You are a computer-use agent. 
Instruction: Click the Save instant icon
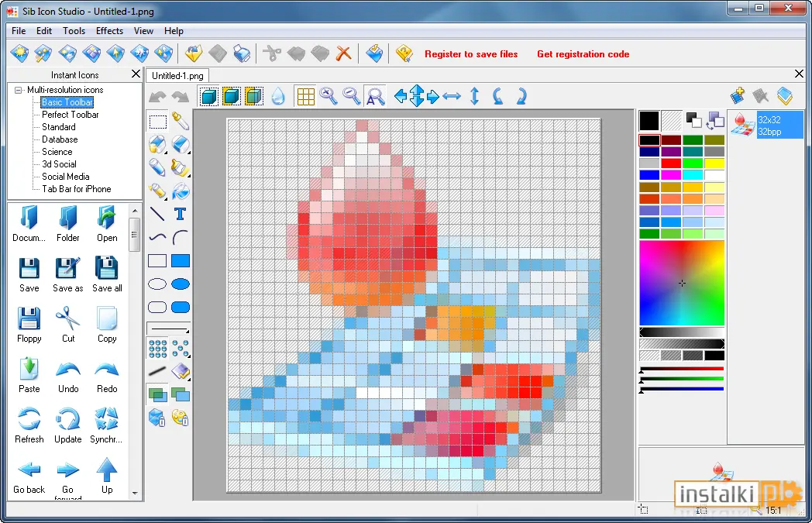point(29,274)
